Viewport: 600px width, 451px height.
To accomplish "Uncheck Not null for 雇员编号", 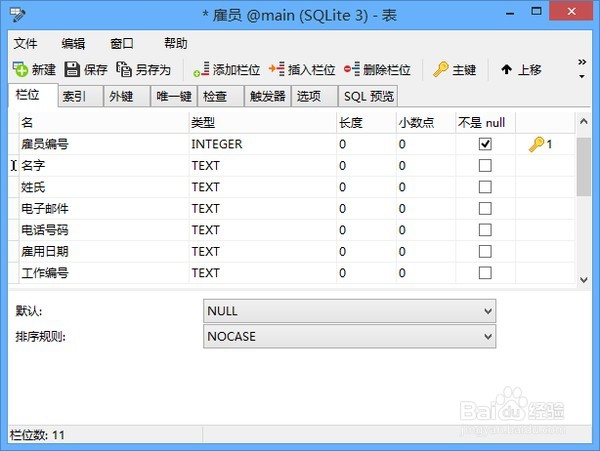I will (485, 144).
